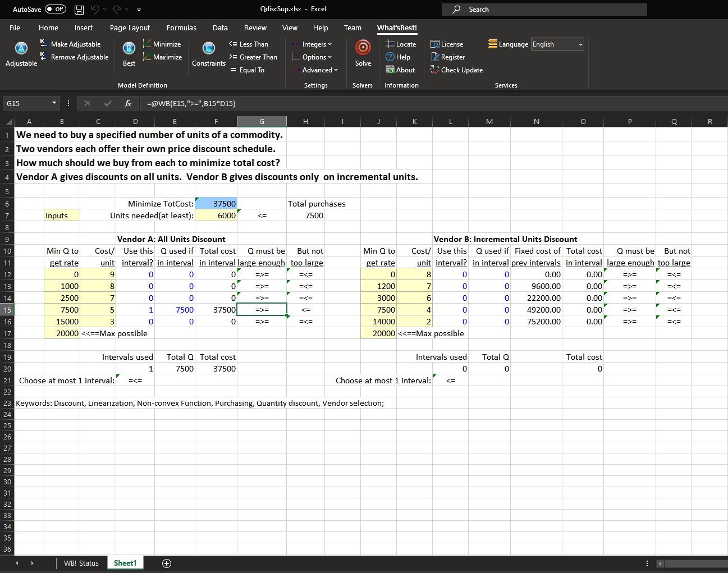Viewport: 728px width, 573px height.
Task: Click the Save icon in title bar
Action: point(79,10)
